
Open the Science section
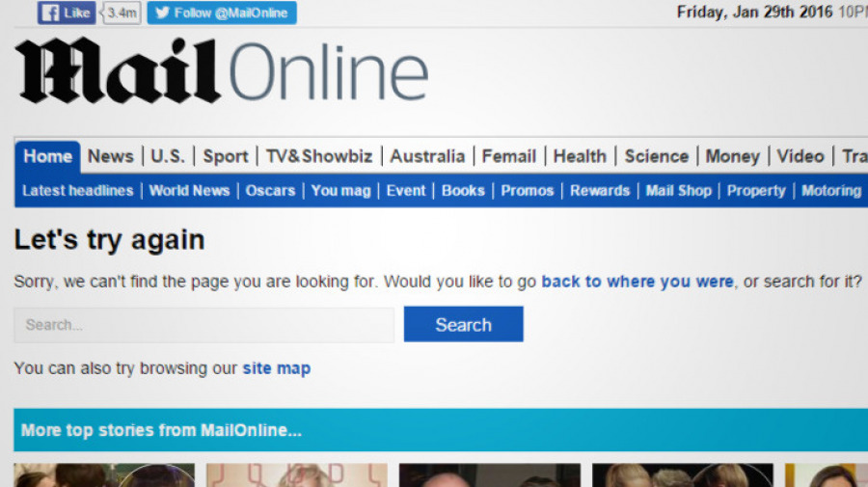[657, 156]
